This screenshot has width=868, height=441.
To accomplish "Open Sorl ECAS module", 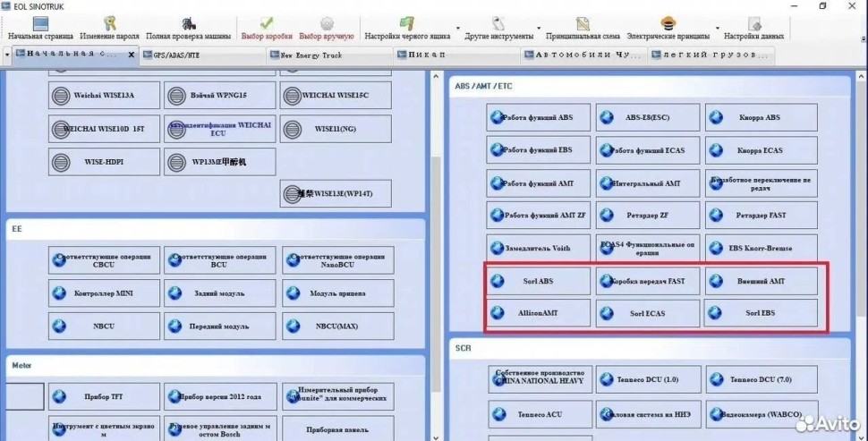I will click(648, 313).
